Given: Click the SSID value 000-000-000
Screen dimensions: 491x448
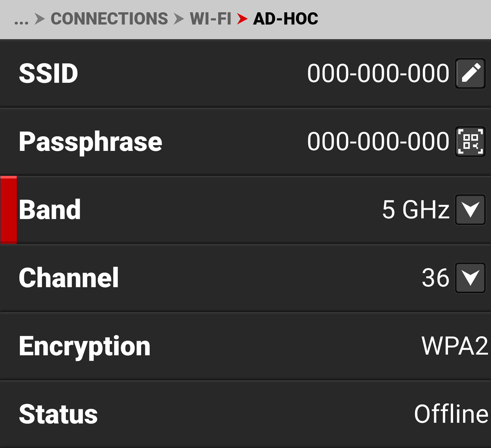Looking at the screenshot, I should (x=378, y=73).
